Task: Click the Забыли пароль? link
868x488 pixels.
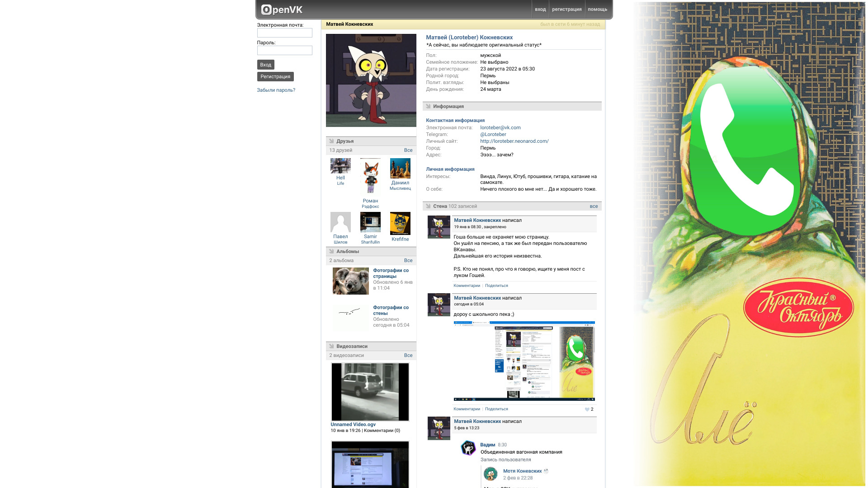Action: pos(276,90)
